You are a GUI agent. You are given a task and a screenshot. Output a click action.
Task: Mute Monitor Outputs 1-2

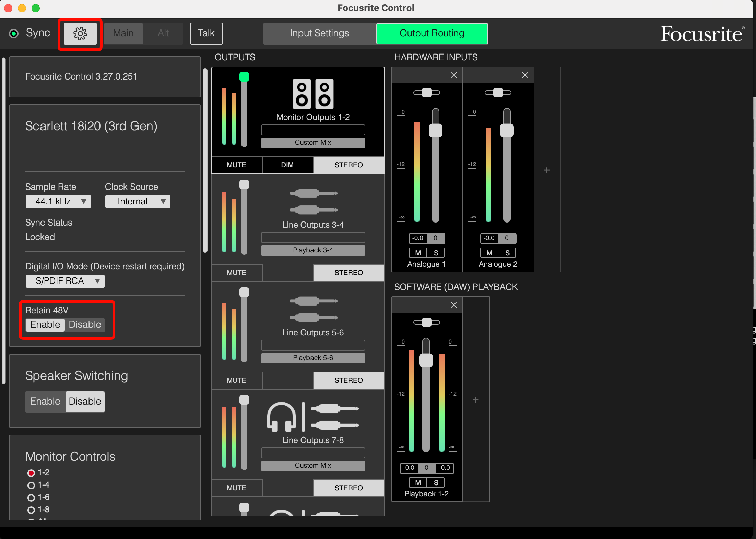pos(237,165)
